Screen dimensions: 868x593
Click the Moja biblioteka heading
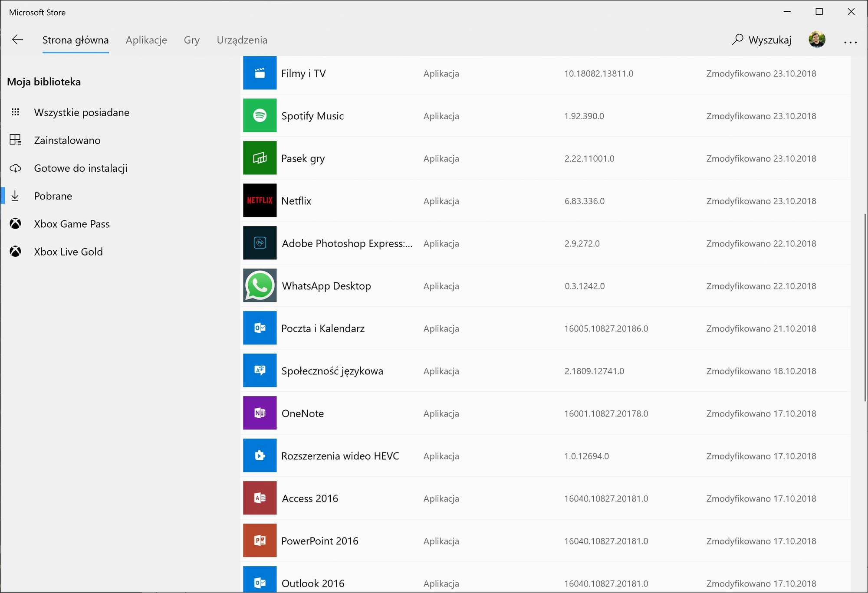(44, 82)
